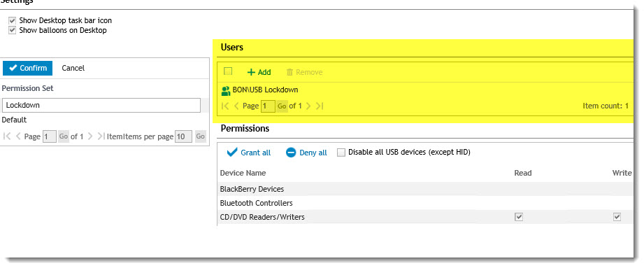
Task: Go to next page in Permission Set pager
Action: click(90, 136)
